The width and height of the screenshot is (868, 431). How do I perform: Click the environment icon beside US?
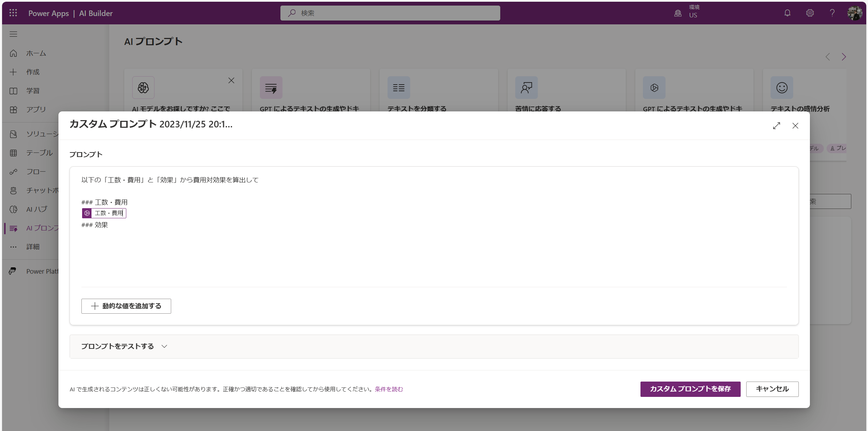(x=678, y=13)
